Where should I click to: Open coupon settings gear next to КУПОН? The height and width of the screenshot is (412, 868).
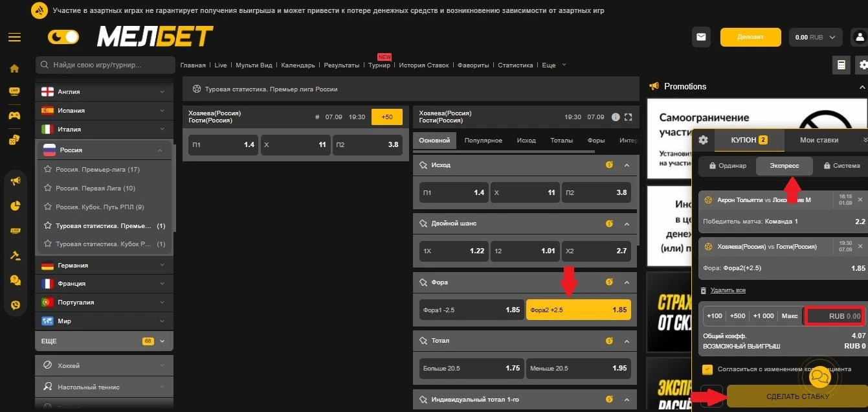[703, 140]
